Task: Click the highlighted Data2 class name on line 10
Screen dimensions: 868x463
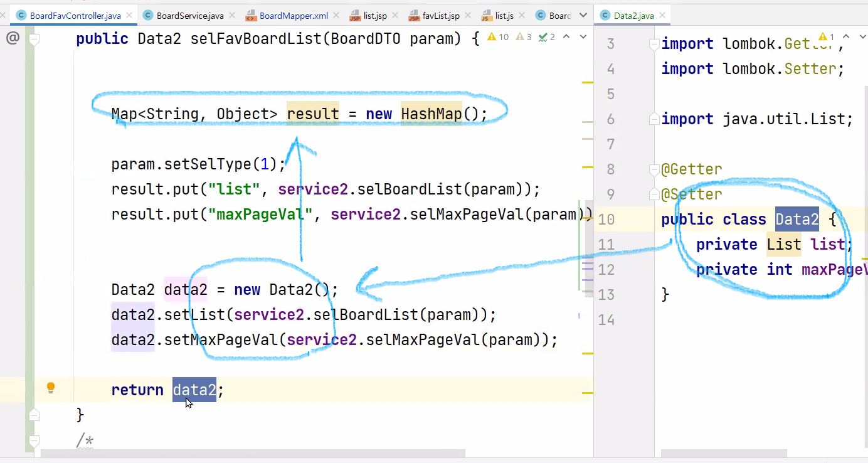Action: pos(797,220)
